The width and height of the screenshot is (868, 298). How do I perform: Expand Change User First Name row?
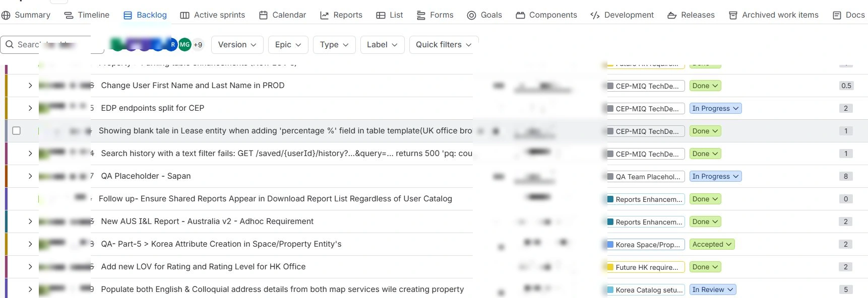(30, 86)
